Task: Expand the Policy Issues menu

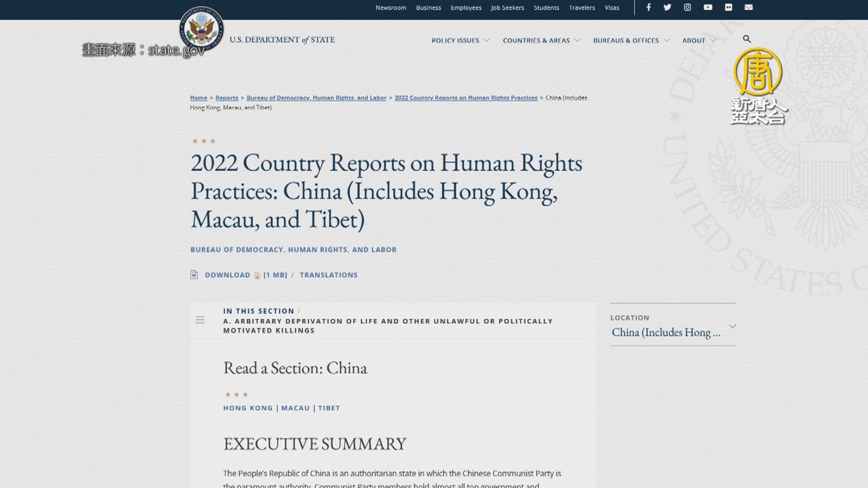Action: [x=460, y=41]
